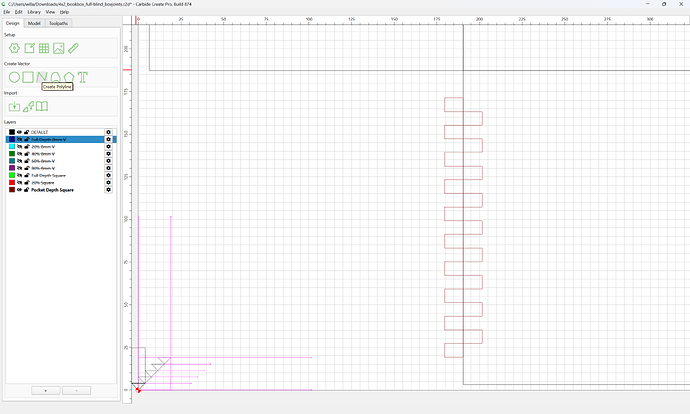Show the 80% 6mm V layer
This screenshot has width=690, height=414.
tap(19, 168)
